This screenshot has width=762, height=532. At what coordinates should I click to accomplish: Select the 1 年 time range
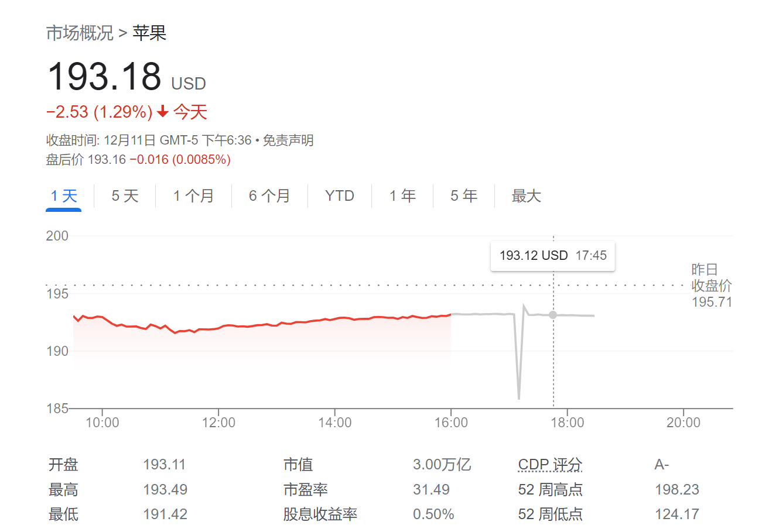(x=402, y=196)
